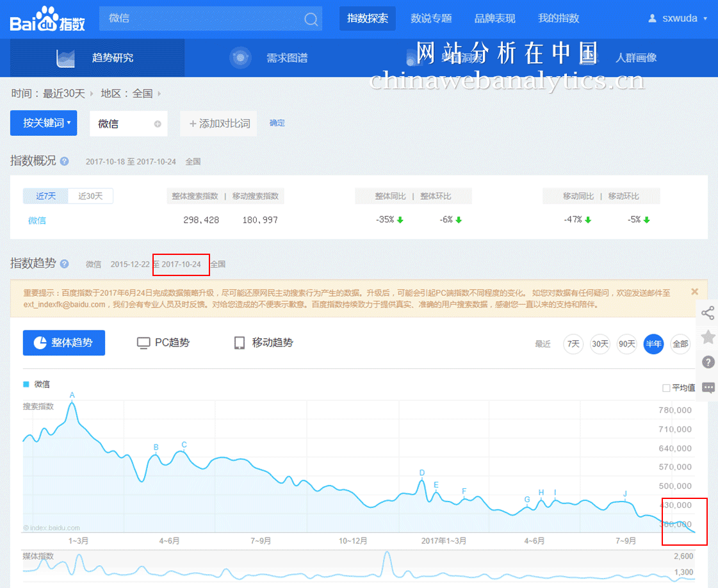This screenshot has height=588, width=718.
Task: Click the search magnifier icon
Action: click(311, 19)
